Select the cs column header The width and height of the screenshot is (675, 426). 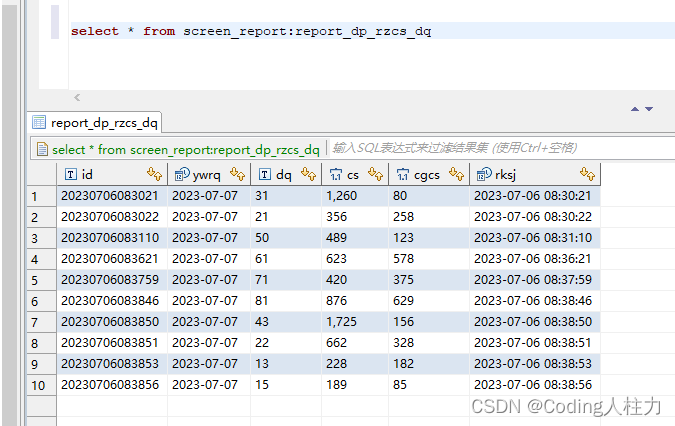(x=355, y=174)
